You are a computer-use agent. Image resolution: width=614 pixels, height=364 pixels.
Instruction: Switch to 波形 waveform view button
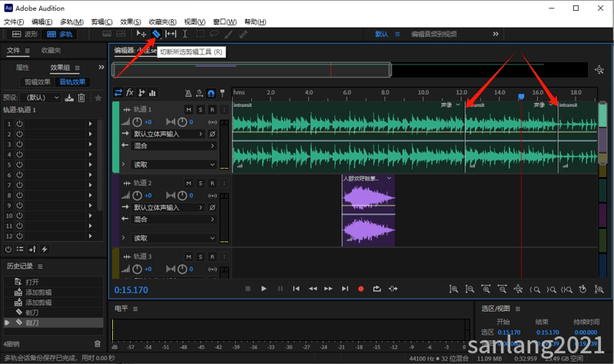pos(25,34)
